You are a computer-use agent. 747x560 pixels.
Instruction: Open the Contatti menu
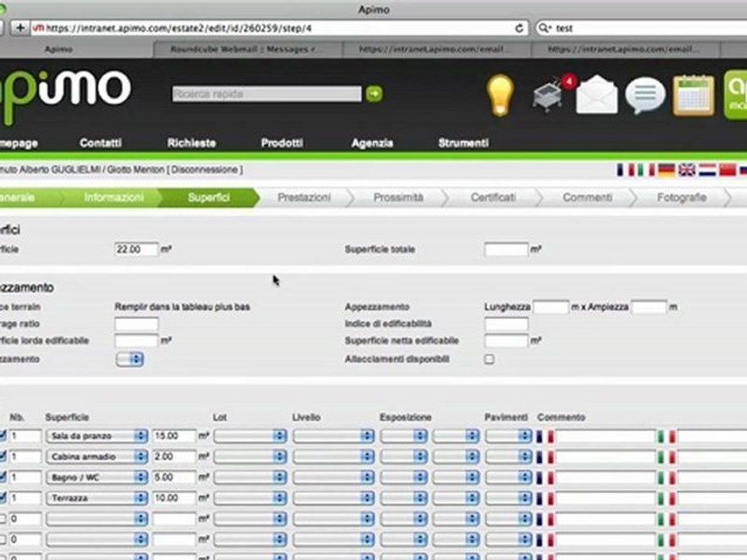click(100, 143)
